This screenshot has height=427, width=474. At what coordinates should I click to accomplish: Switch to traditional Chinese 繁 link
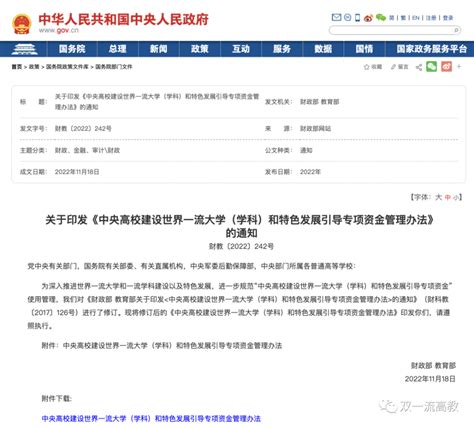pos(403,18)
